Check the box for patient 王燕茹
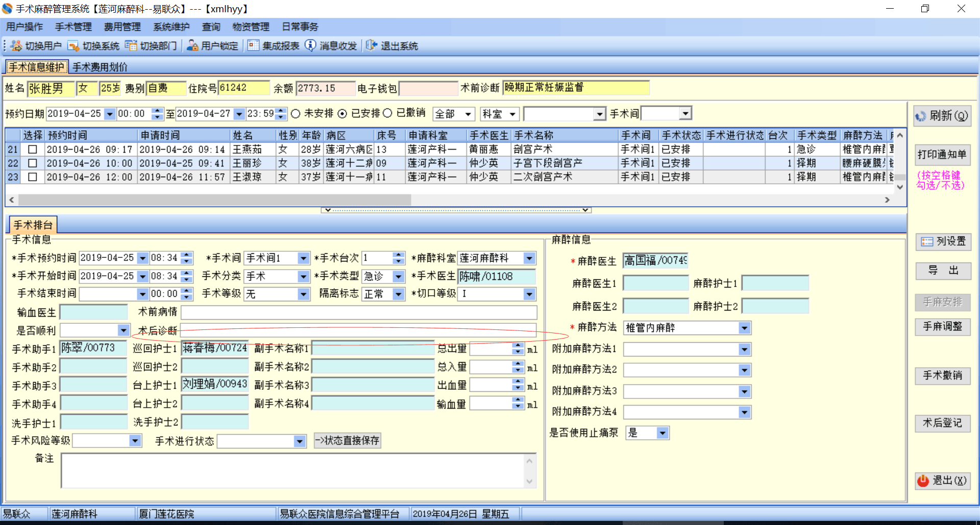 (x=33, y=150)
